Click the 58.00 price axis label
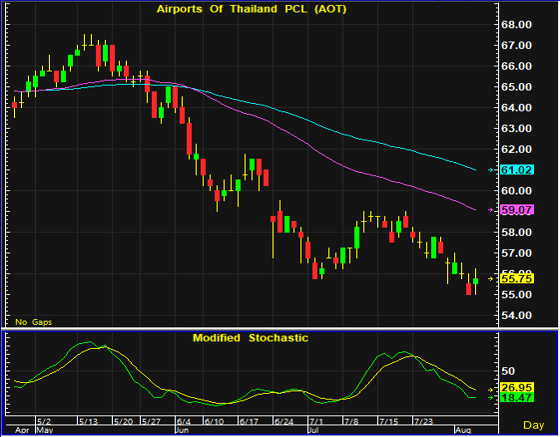Screen dimensions: 560x437 [x=516, y=232]
